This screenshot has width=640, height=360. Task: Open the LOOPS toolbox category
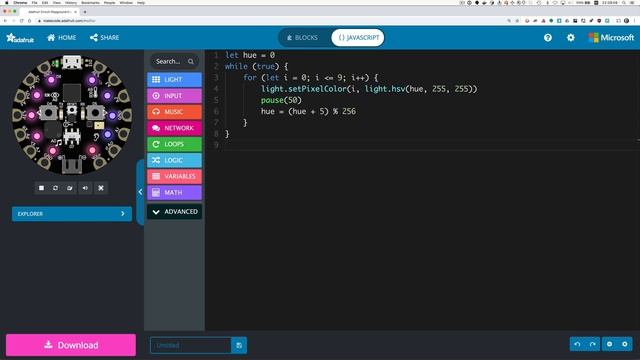pos(174,144)
